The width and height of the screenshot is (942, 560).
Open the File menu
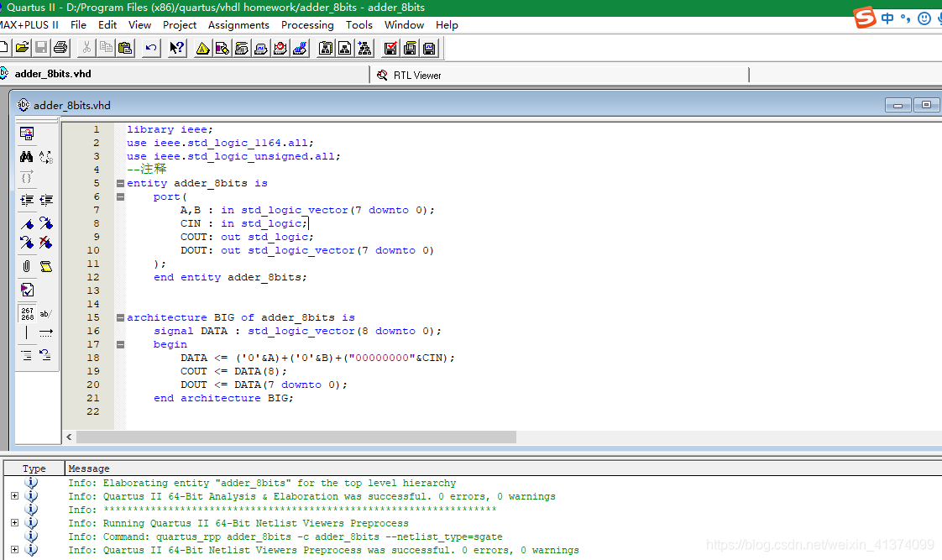(x=78, y=24)
